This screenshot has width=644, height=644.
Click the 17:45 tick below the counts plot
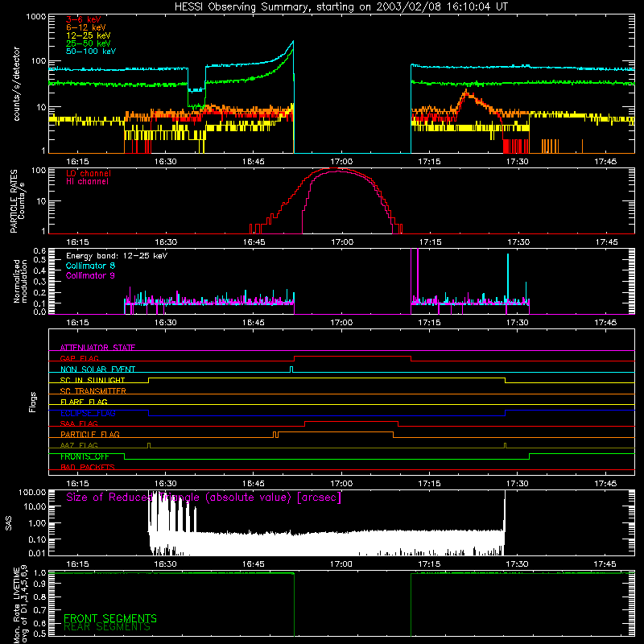tap(605, 162)
